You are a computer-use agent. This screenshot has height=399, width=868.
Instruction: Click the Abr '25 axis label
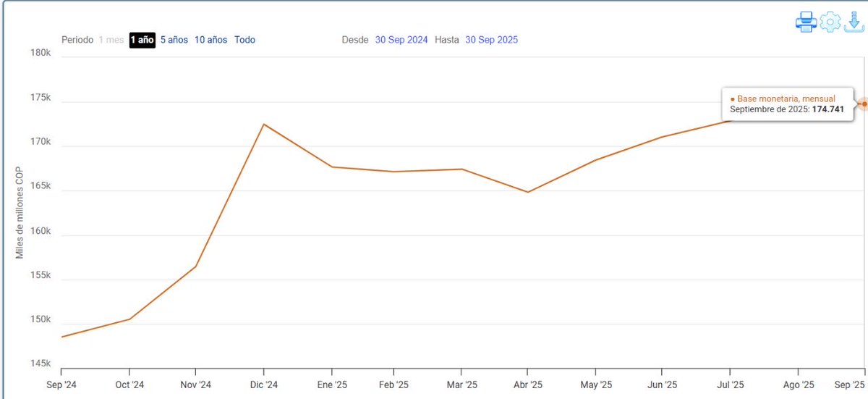click(x=528, y=384)
